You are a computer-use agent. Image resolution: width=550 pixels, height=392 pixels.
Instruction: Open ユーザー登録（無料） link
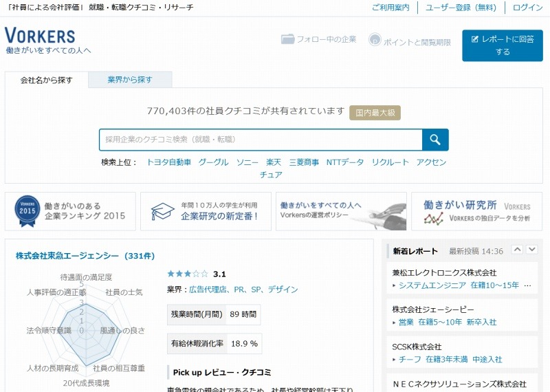pos(461,8)
